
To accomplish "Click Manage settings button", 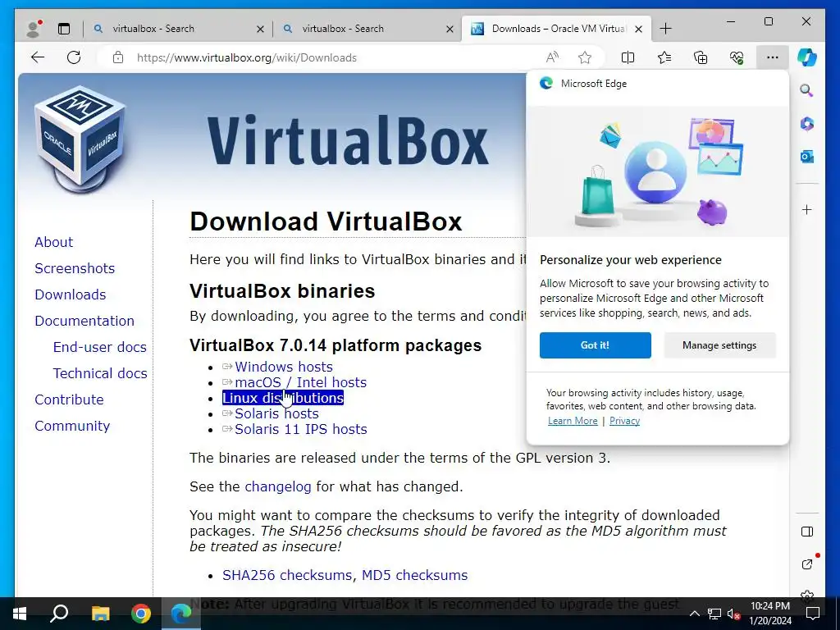I will coord(719,345).
